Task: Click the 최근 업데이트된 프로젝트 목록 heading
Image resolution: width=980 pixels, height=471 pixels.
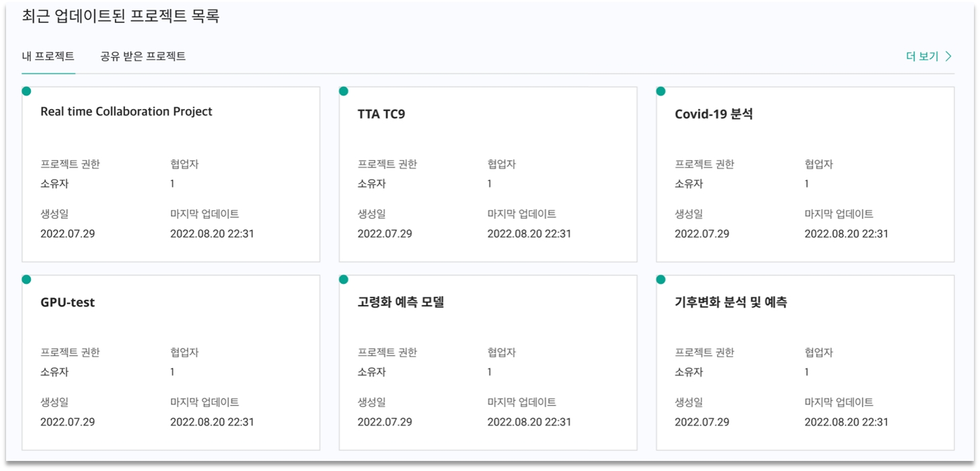Action: coord(121,16)
